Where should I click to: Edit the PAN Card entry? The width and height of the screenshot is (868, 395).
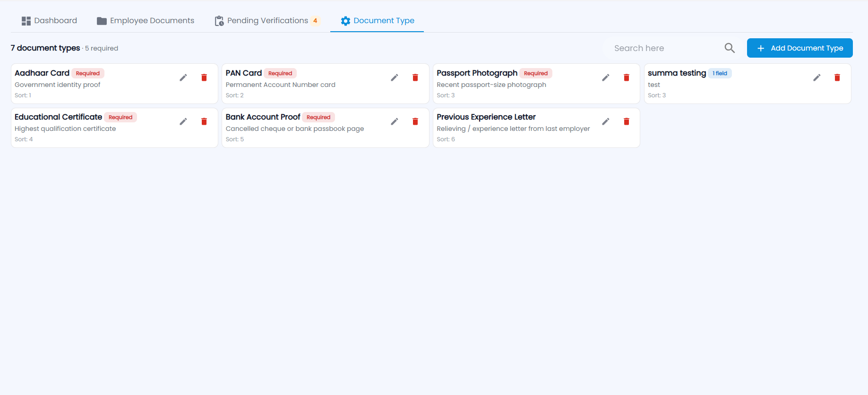[395, 77]
